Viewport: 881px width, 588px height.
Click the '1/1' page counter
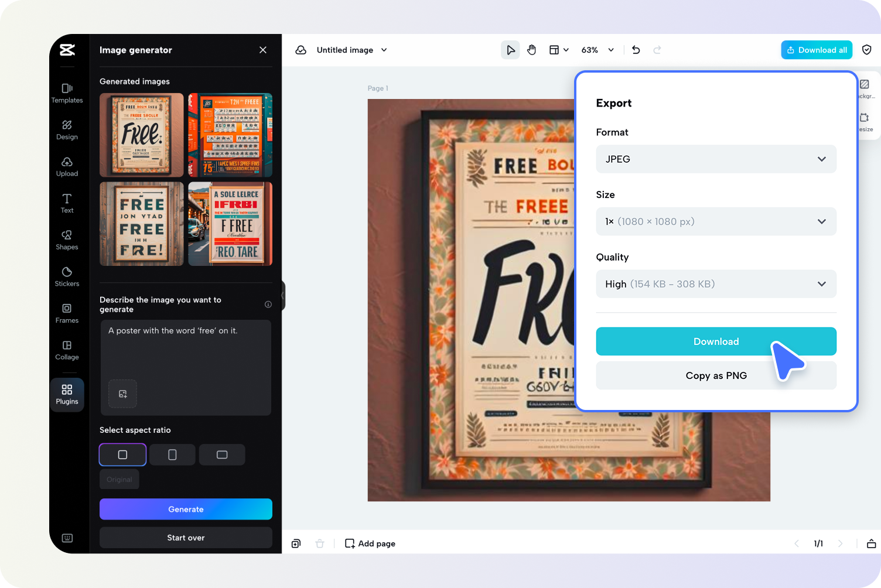point(818,543)
